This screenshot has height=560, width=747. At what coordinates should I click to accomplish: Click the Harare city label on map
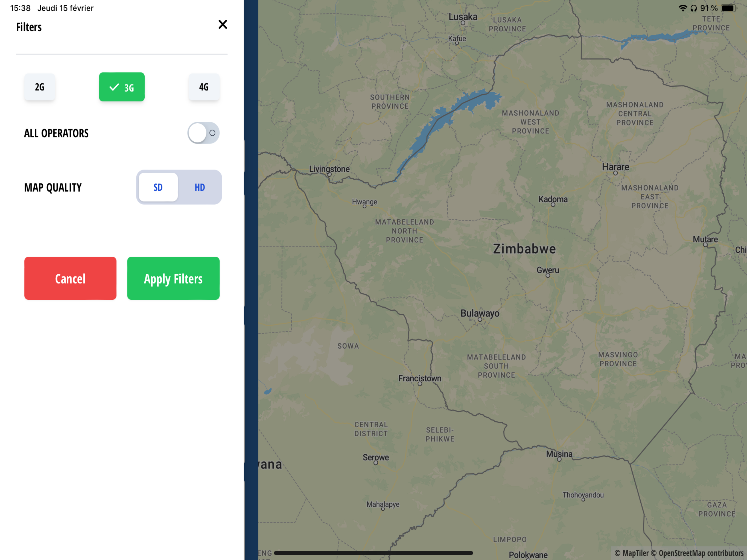615,167
